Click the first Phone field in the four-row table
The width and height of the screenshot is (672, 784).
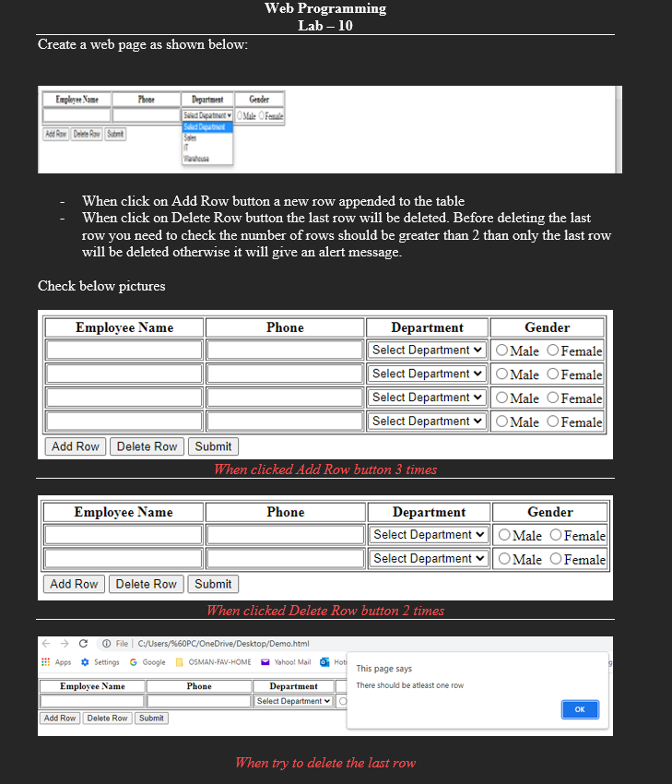coord(285,350)
